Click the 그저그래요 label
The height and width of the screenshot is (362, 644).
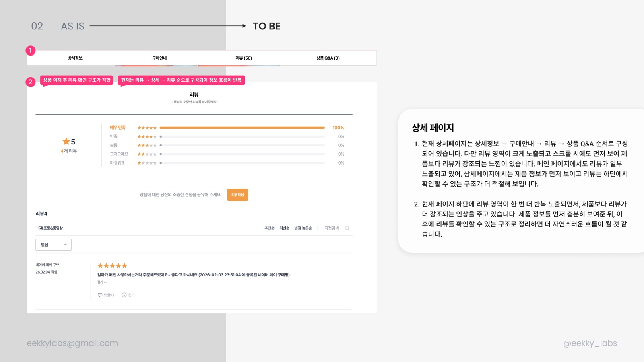click(x=119, y=154)
